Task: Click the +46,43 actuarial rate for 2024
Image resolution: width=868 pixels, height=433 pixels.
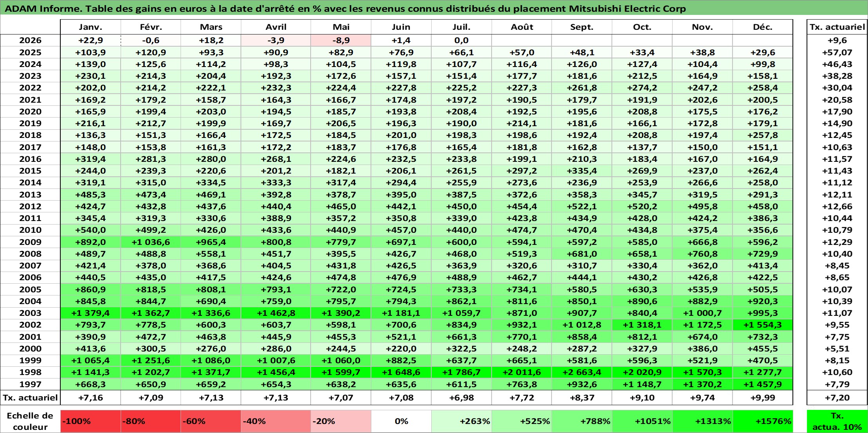Action: (837, 64)
